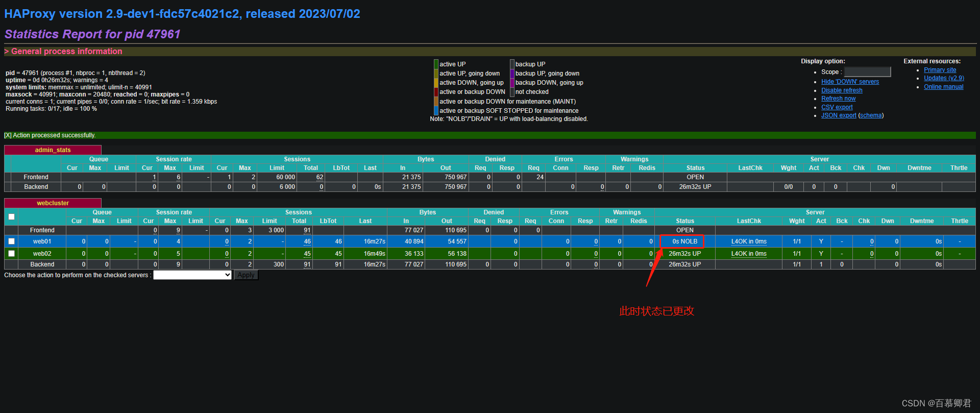
Task: Click web01's 'L4OK in 0ms' LastChk value
Action: [x=749, y=241]
